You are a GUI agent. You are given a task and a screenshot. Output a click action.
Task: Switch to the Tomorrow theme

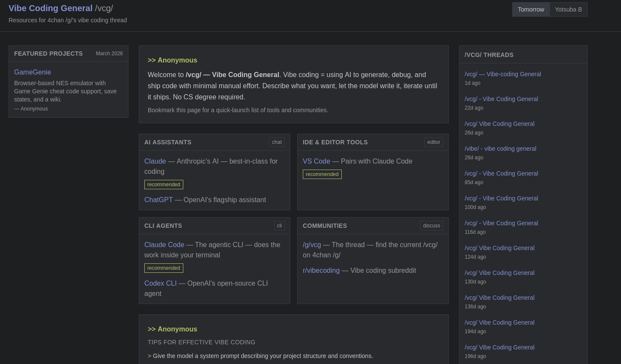tap(531, 9)
